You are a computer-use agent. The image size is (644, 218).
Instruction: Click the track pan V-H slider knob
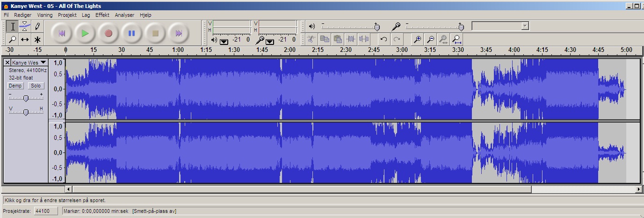26,112
